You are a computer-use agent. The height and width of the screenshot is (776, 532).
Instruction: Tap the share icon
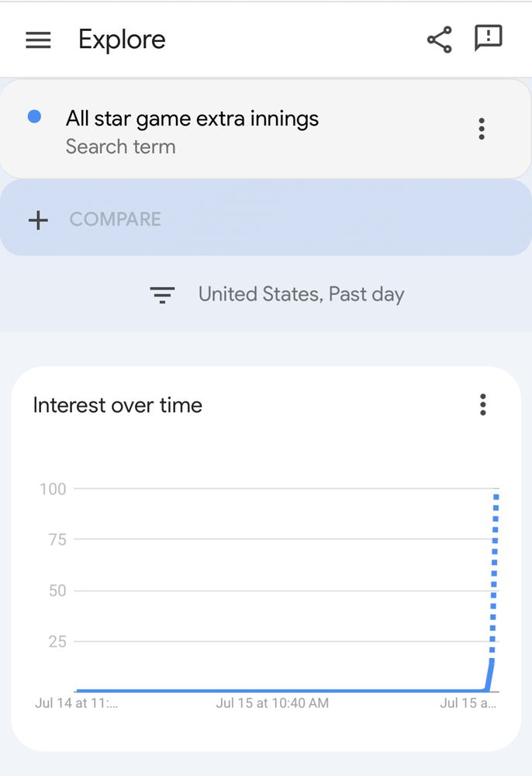coord(440,40)
